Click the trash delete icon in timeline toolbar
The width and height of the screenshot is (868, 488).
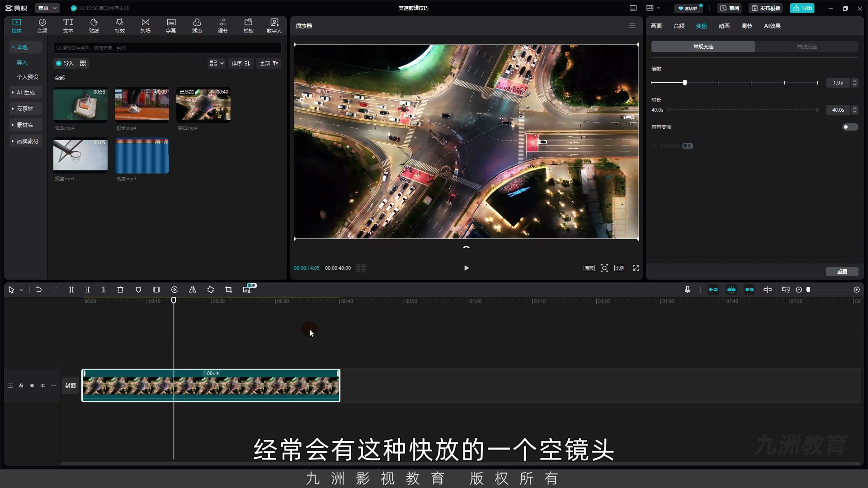point(120,290)
